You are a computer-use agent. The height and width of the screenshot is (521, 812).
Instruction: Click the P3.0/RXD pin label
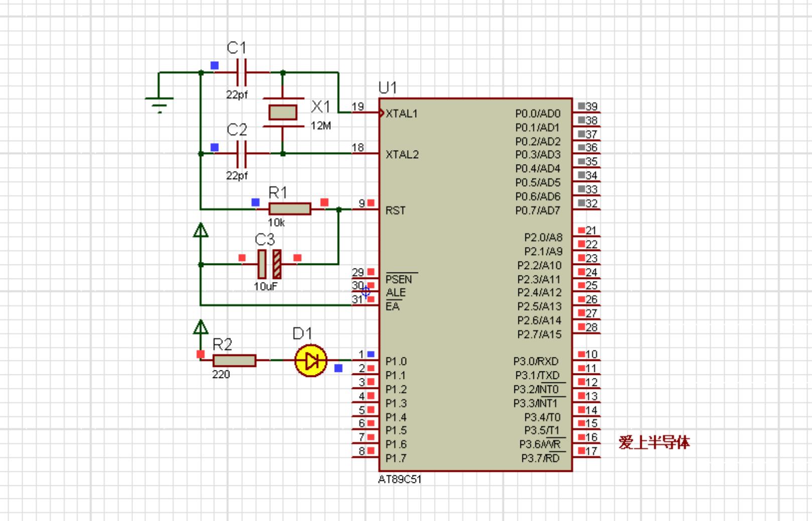click(536, 361)
